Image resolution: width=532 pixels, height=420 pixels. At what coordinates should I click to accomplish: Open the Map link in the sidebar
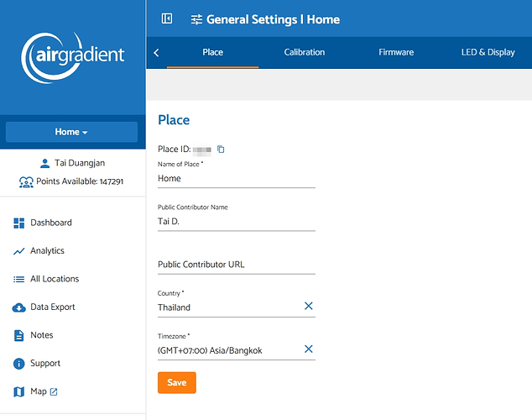pyautogui.click(x=39, y=391)
